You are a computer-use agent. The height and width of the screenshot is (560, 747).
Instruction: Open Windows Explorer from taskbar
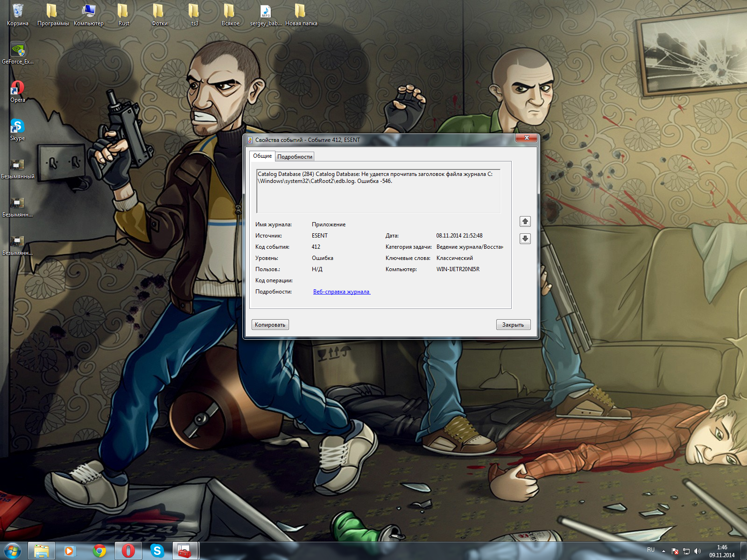[42, 551]
